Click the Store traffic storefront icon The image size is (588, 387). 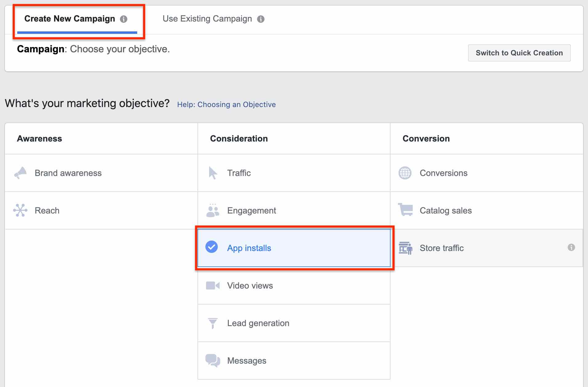(406, 248)
